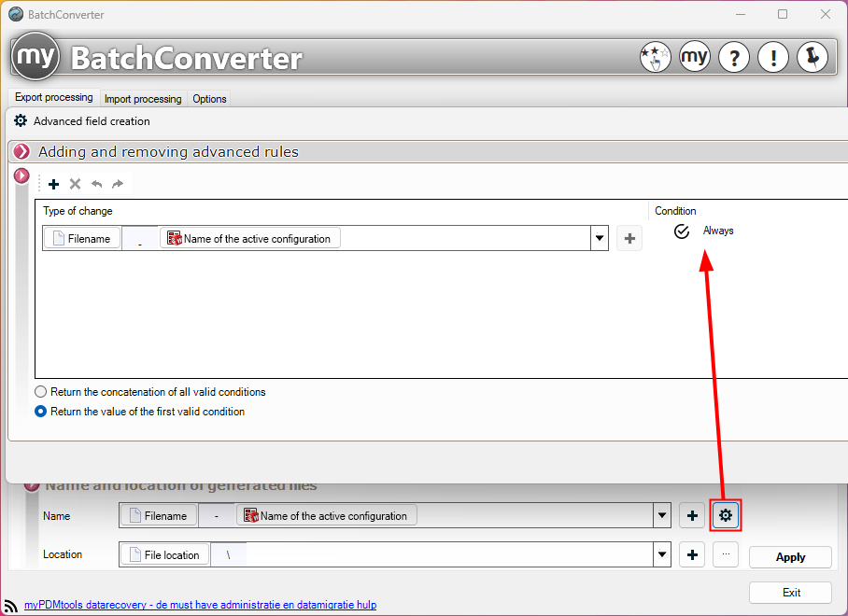Select 'Return the concatenation of all valid conditions'
This screenshot has width=848, height=616.
click(40, 392)
